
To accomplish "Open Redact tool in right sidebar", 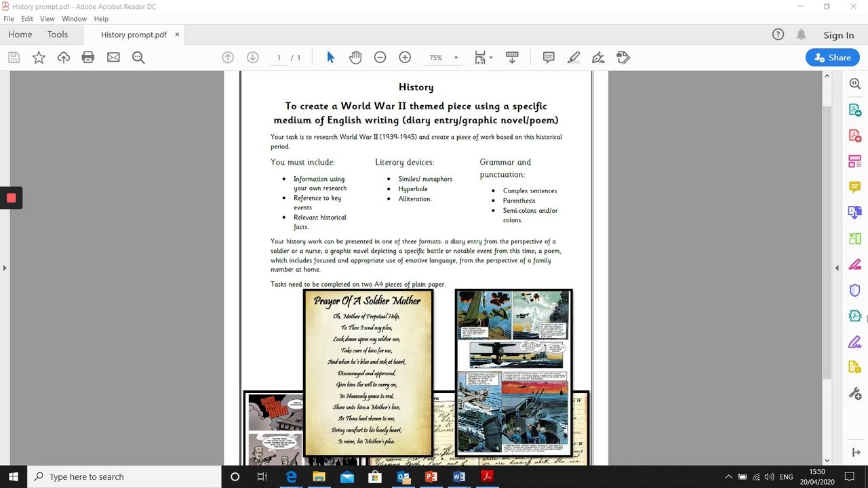I will (x=854, y=264).
